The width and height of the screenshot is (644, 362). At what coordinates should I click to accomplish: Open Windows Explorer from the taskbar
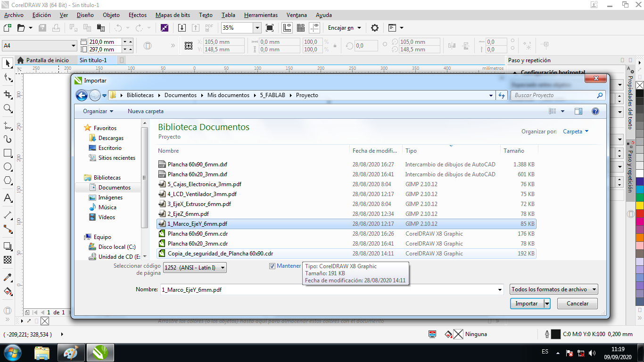pos(42,353)
